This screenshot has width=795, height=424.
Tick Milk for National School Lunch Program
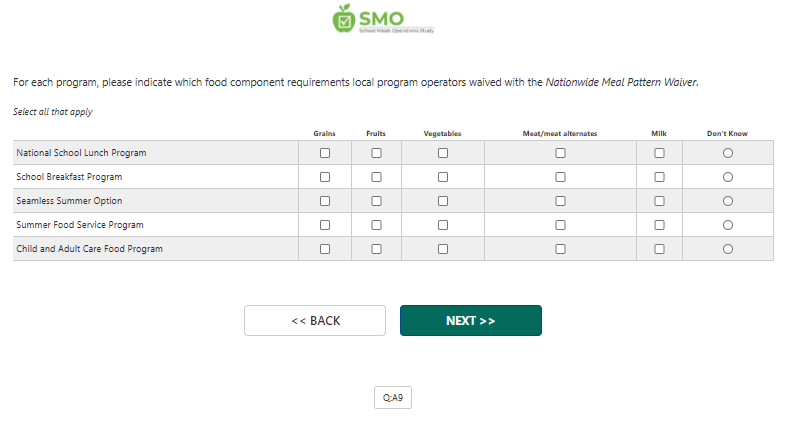tap(659, 153)
